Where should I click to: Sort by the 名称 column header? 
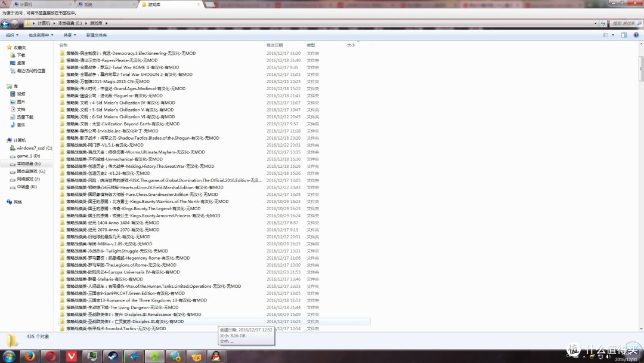click(x=63, y=45)
